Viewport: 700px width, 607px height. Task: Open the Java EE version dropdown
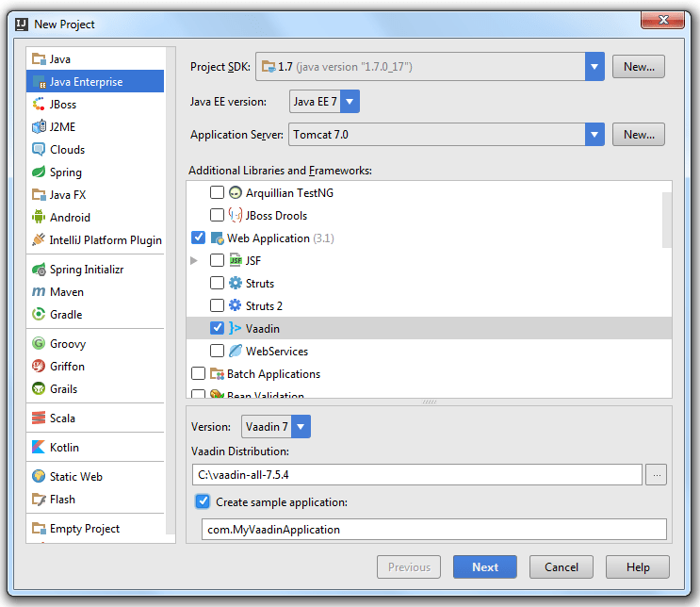click(x=350, y=102)
